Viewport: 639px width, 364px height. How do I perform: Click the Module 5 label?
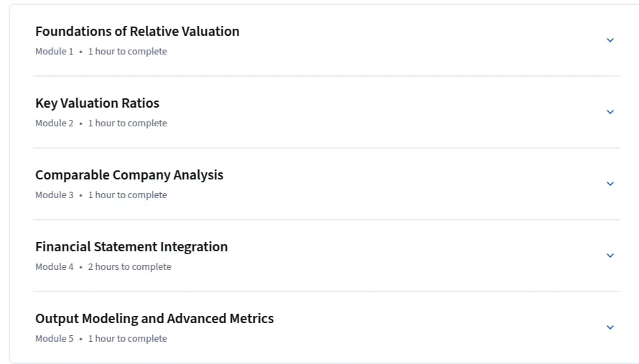point(54,338)
